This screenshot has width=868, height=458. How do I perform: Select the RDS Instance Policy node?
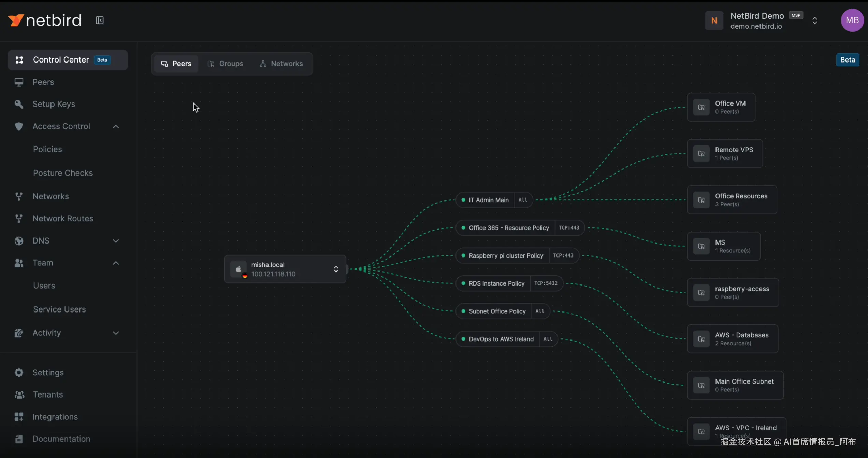[496, 283]
